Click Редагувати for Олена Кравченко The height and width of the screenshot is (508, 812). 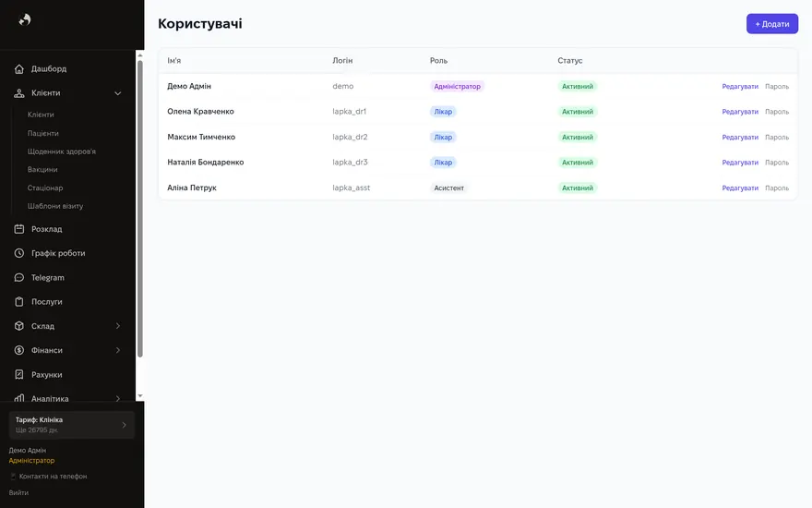pos(740,112)
